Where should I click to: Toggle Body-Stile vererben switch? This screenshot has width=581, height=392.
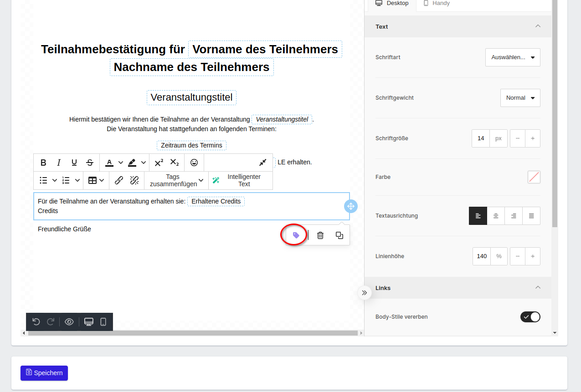click(x=530, y=317)
